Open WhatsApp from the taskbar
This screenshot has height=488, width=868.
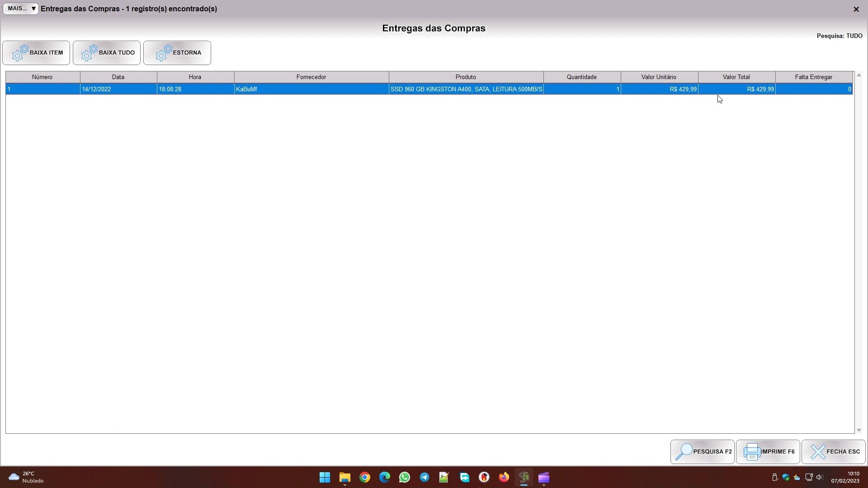[405, 477]
